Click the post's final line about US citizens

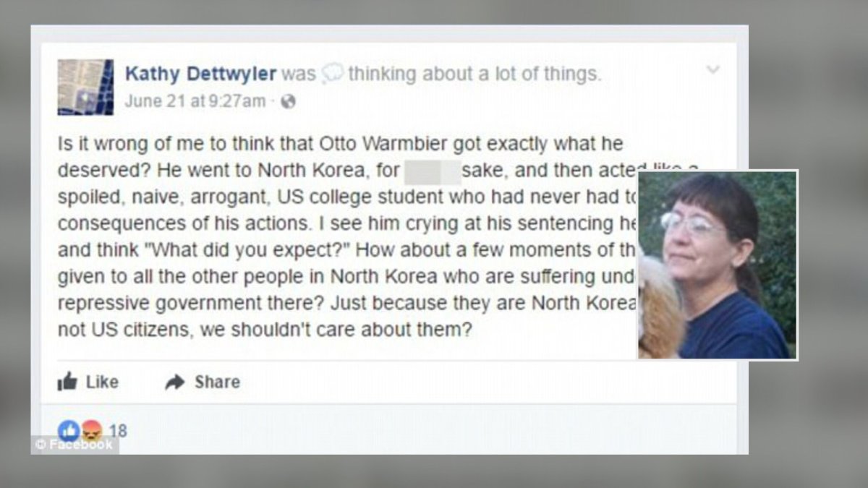tap(264, 330)
